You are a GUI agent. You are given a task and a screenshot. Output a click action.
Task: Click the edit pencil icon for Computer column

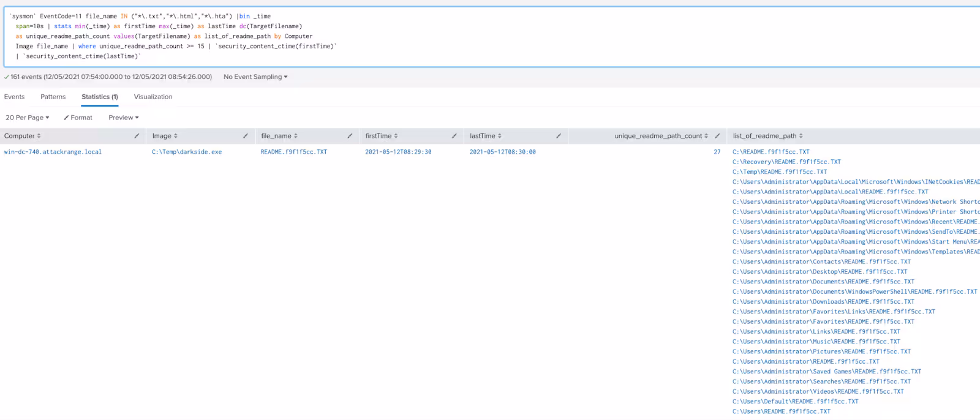pyautogui.click(x=137, y=136)
